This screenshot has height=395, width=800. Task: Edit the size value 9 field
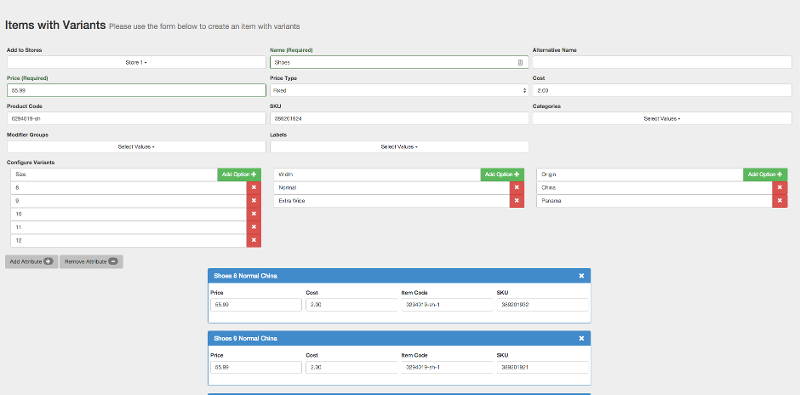click(x=129, y=201)
